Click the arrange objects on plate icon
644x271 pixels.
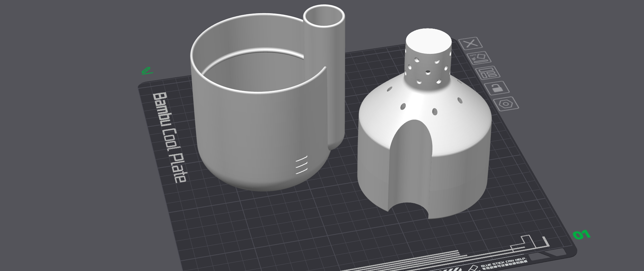(x=488, y=73)
